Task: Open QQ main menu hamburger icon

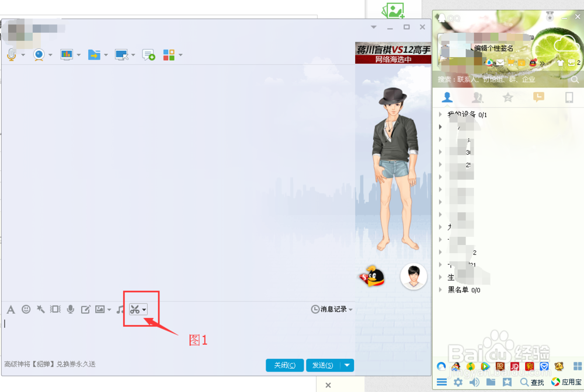Action: [442, 382]
